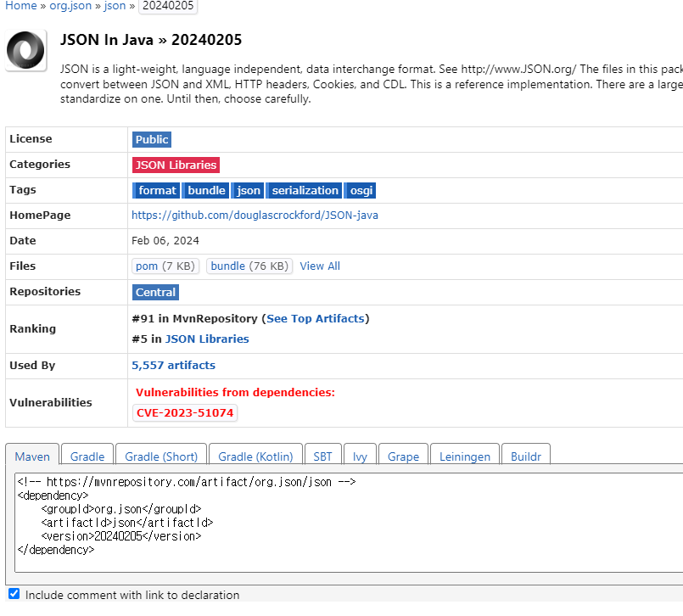Select the json tag
The image size is (683, 616).
248,191
